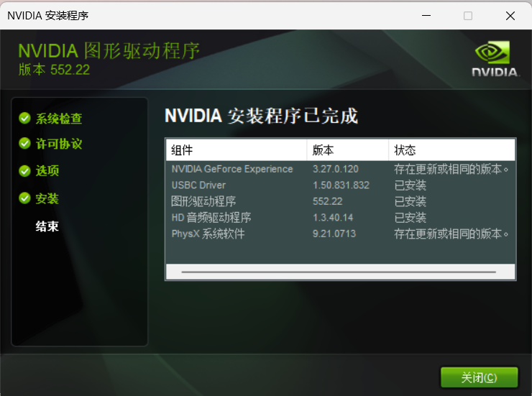
Task: Click the NVIDIA 图形驱动程序 header title
Action: point(109,51)
